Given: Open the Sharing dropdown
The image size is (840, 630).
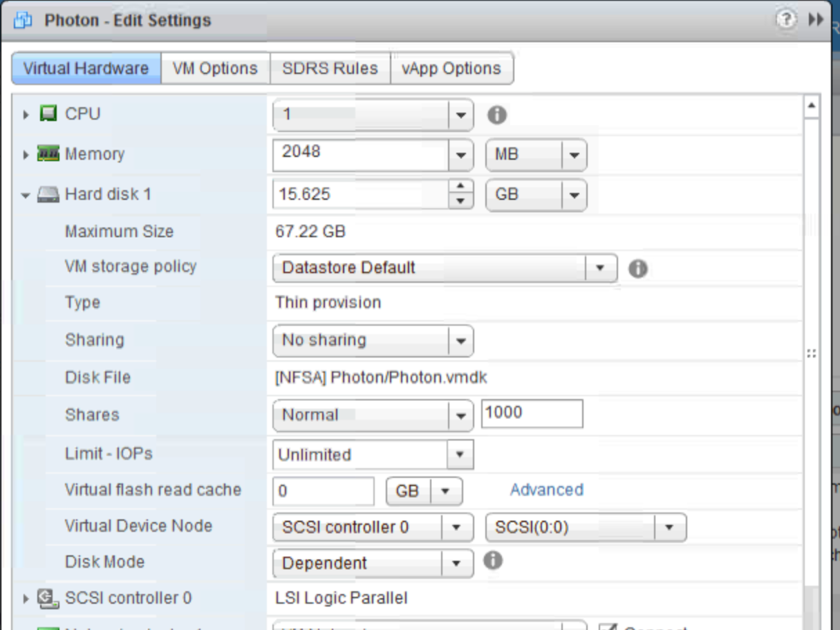Looking at the screenshot, I should coord(460,340).
